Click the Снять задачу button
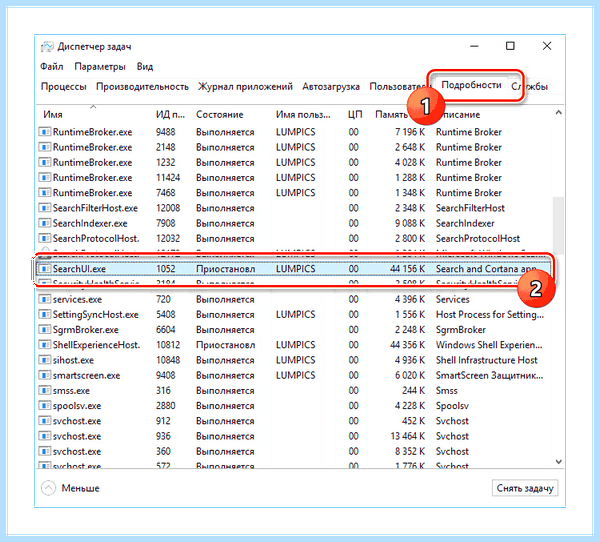600x542 pixels. (525, 488)
